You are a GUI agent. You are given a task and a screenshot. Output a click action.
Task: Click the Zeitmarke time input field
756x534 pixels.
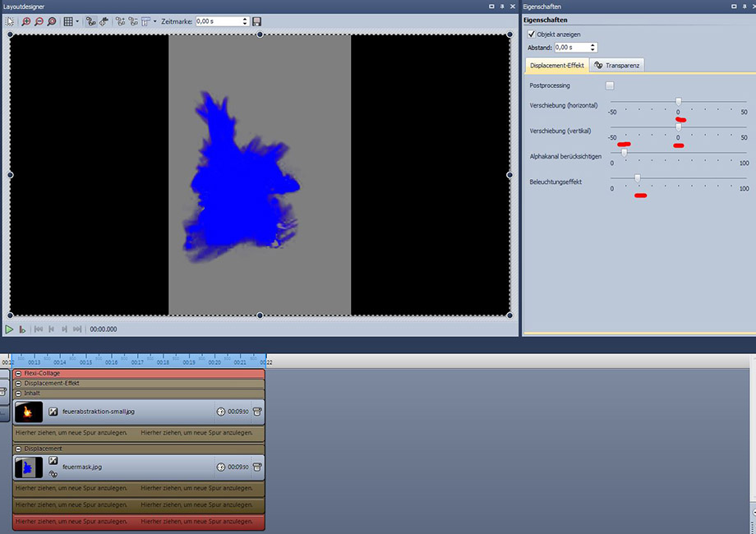point(218,21)
